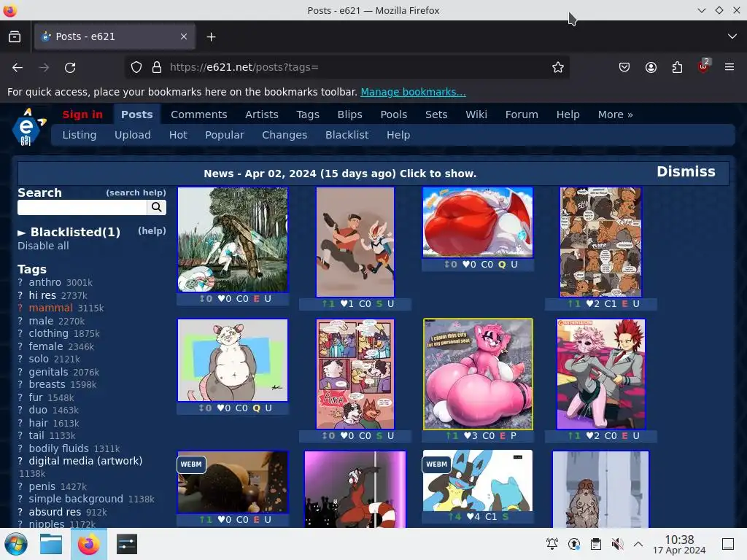Click the digital media (artwork) tag
The image size is (747, 560).
(85, 461)
